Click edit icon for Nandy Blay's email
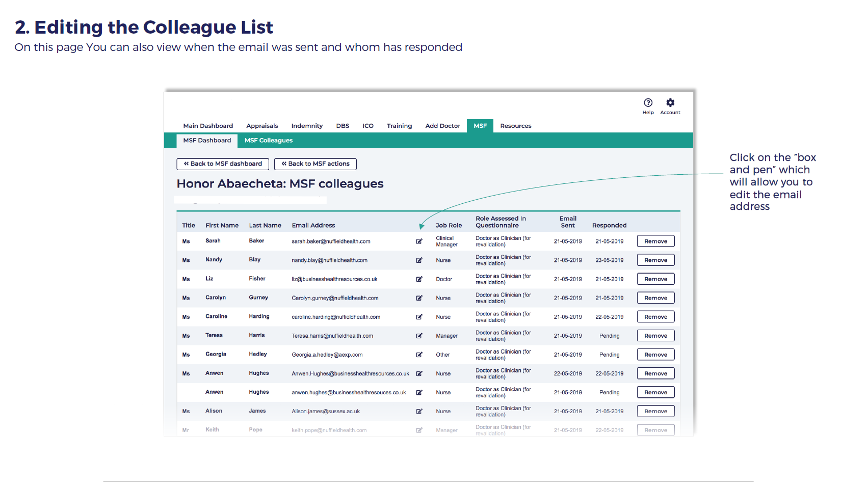868x486 pixels. tap(419, 260)
